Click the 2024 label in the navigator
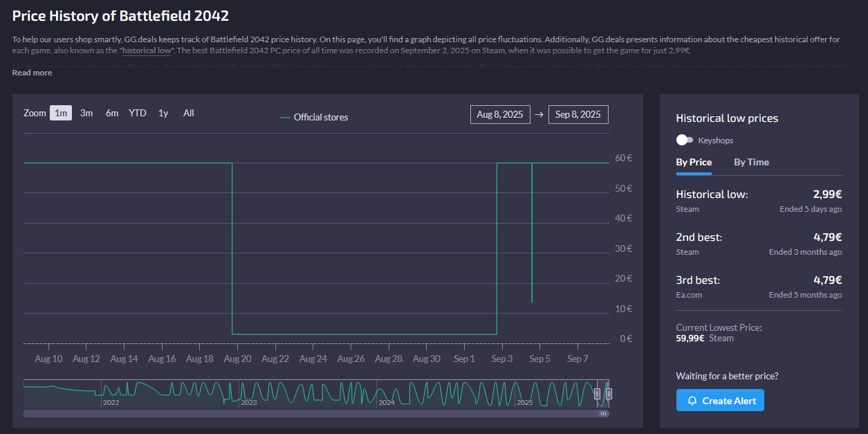Viewport: 868px width, 434px height. pos(387,402)
